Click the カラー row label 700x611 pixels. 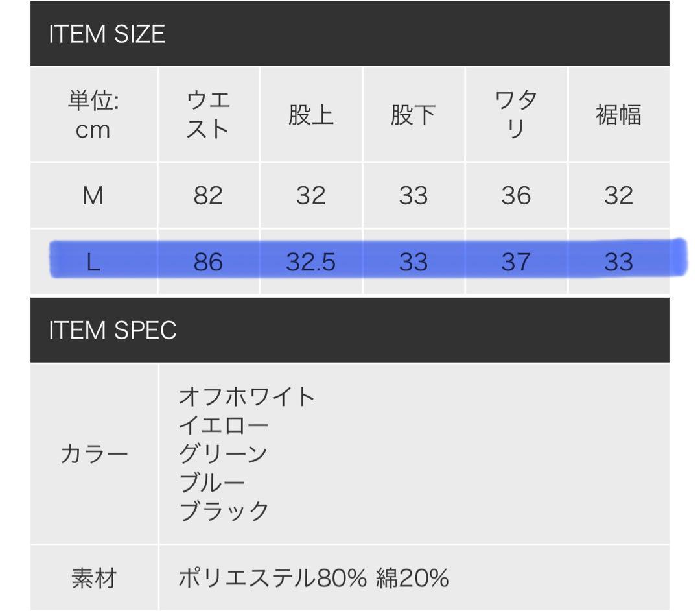coord(94,455)
